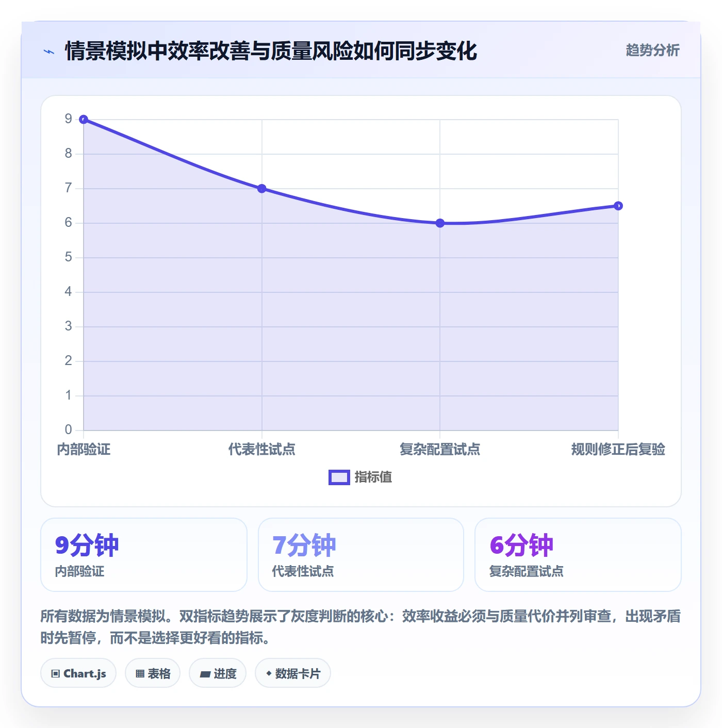This screenshot has height=728, width=722.
Task: Toggle the 指标值 legend item
Action: [360, 477]
